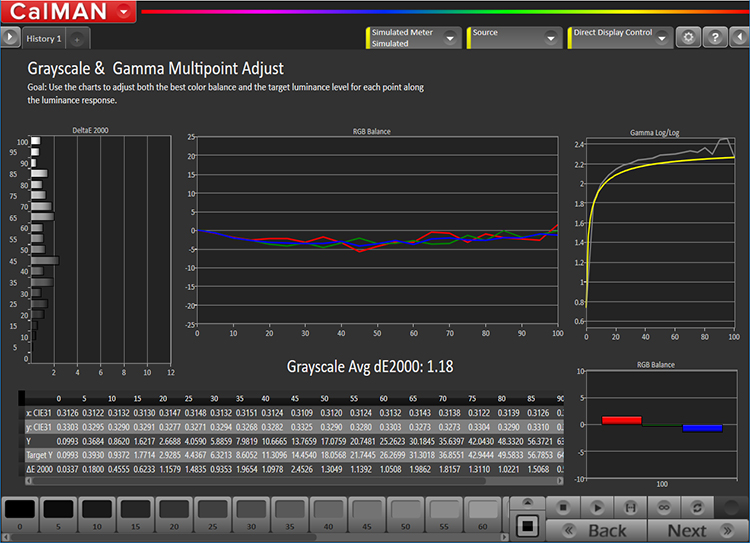
Task: Go Back to previous step
Action: (x=595, y=531)
